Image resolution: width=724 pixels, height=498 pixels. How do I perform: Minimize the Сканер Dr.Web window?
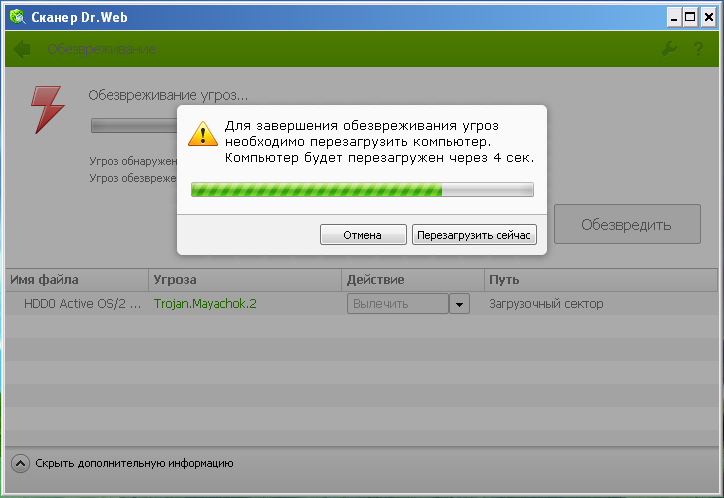click(x=675, y=18)
